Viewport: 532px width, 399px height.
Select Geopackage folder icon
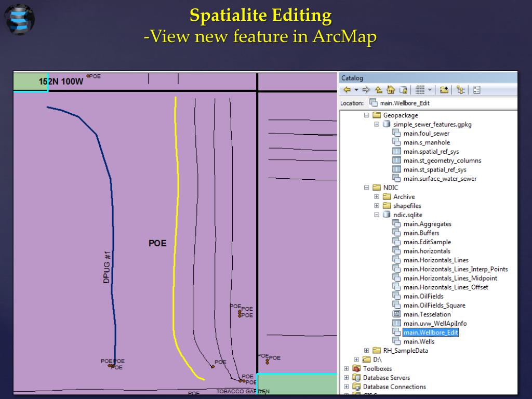click(x=377, y=115)
